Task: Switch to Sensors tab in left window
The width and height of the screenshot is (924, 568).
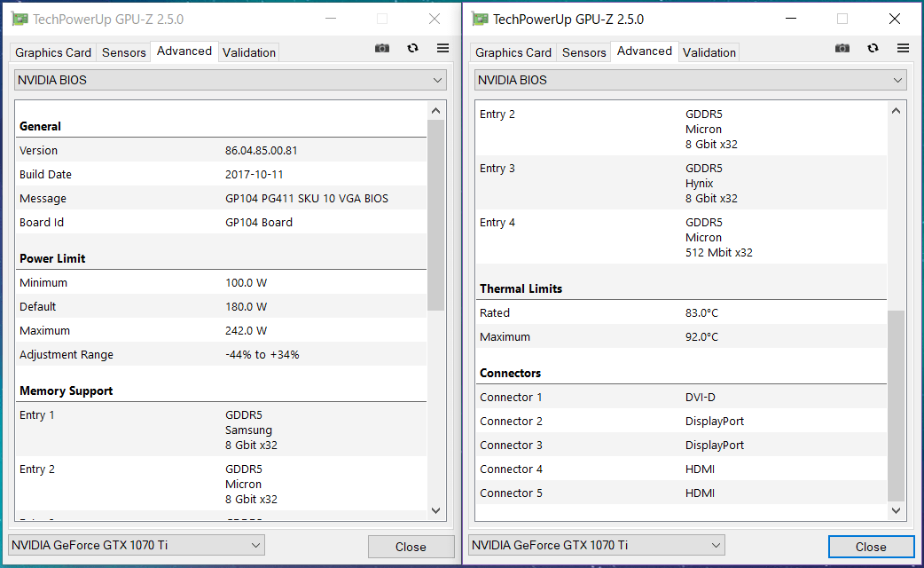Action: point(124,52)
